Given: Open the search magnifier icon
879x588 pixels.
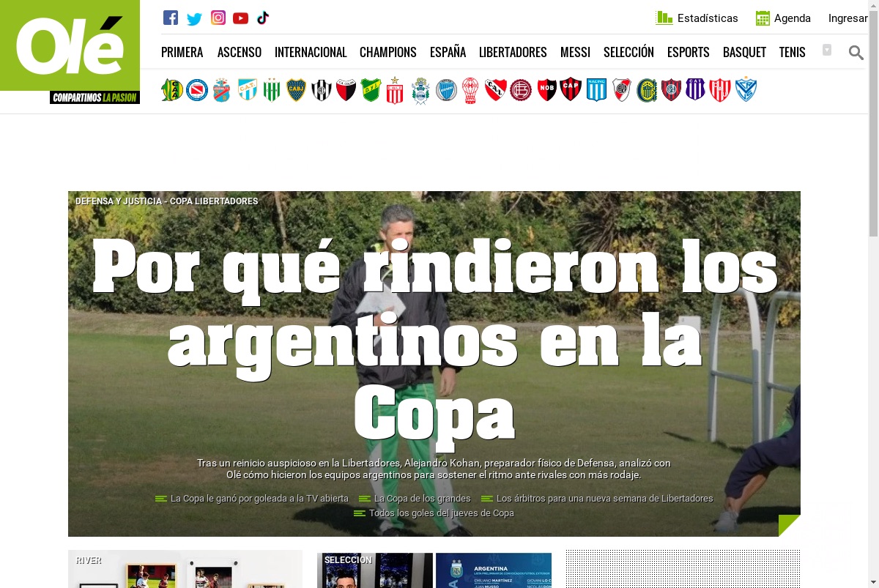Looking at the screenshot, I should 856,52.
